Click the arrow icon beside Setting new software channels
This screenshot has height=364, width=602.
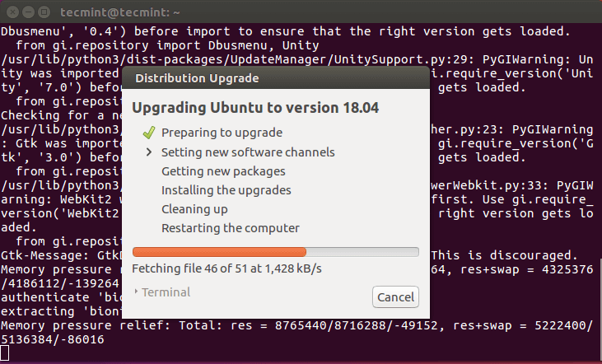click(149, 152)
